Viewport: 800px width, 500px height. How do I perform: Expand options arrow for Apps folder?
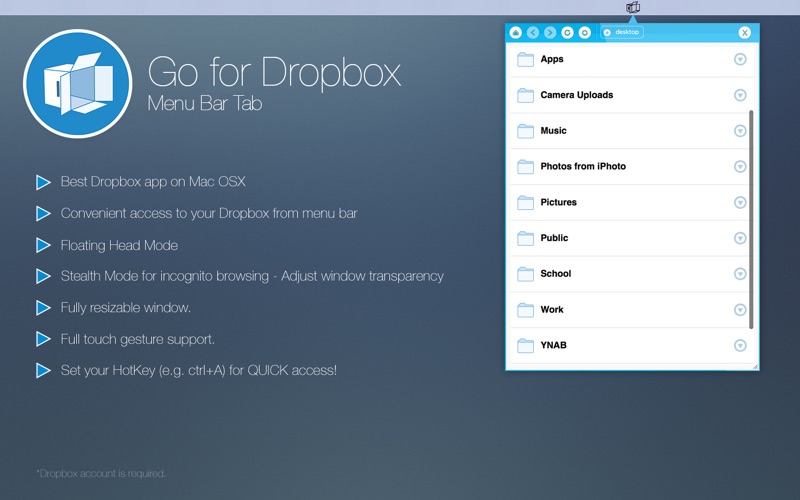click(740, 59)
